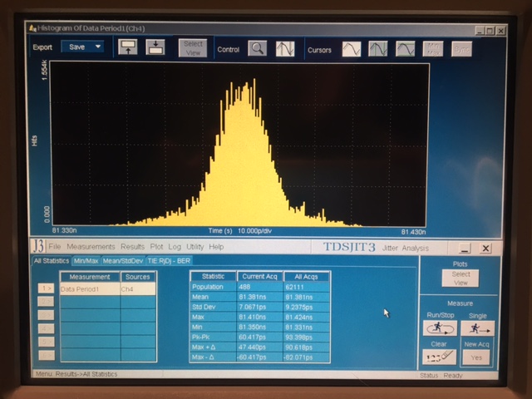
Task: Enable horizontal bar cursors icon
Action: tap(406, 49)
